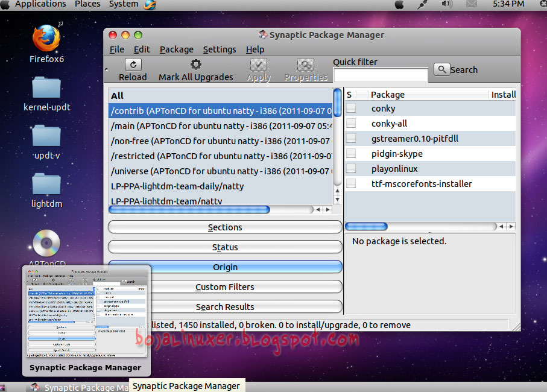The image size is (547, 392).
Task: Click the Synaptic icon in bottom taskbar
Action: [x=34, y=387]
